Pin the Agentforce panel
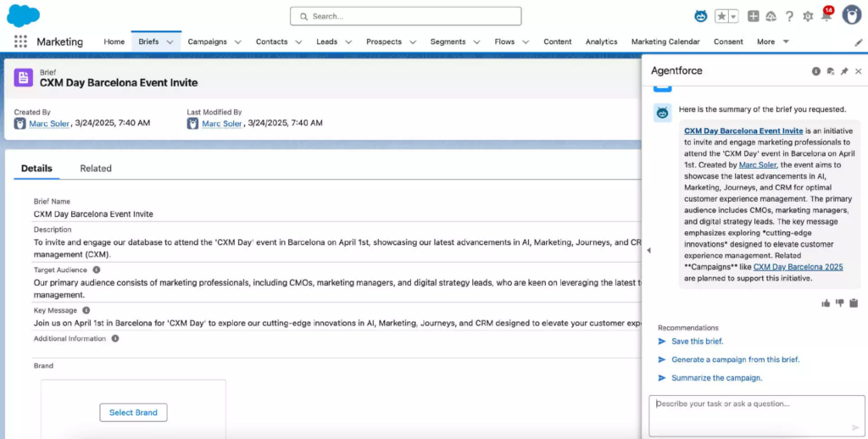This screenshot has width=868, height=439. 844,71
